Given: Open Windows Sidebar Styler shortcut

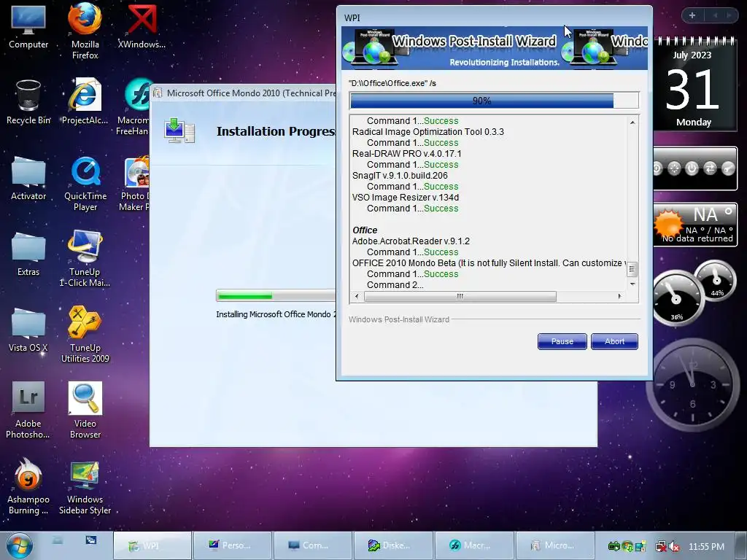Looking at the screenshot, I should point(85,488).
